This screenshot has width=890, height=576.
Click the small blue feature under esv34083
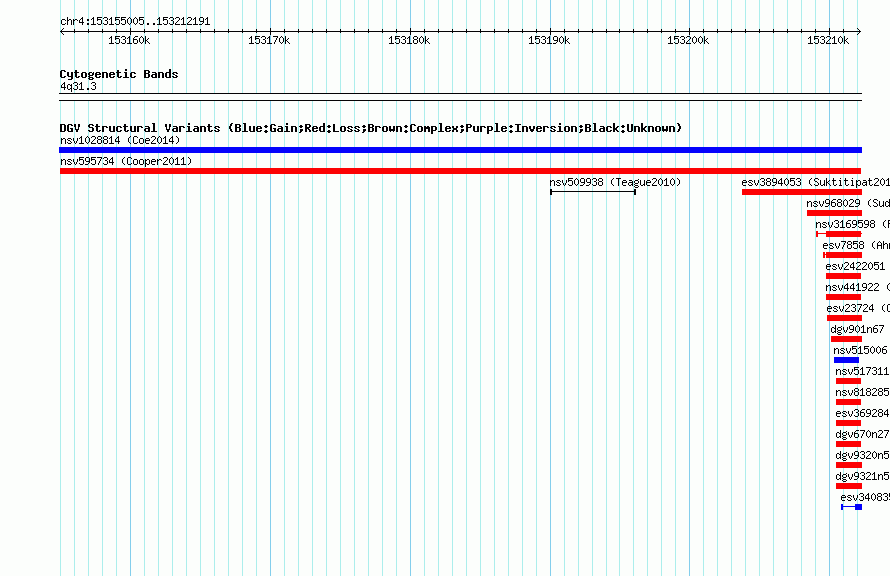point(852,507)
